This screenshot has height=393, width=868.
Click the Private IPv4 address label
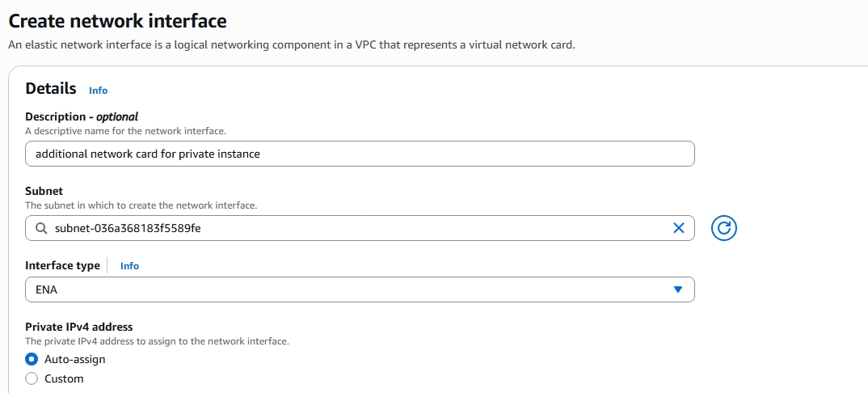point(78,327)
